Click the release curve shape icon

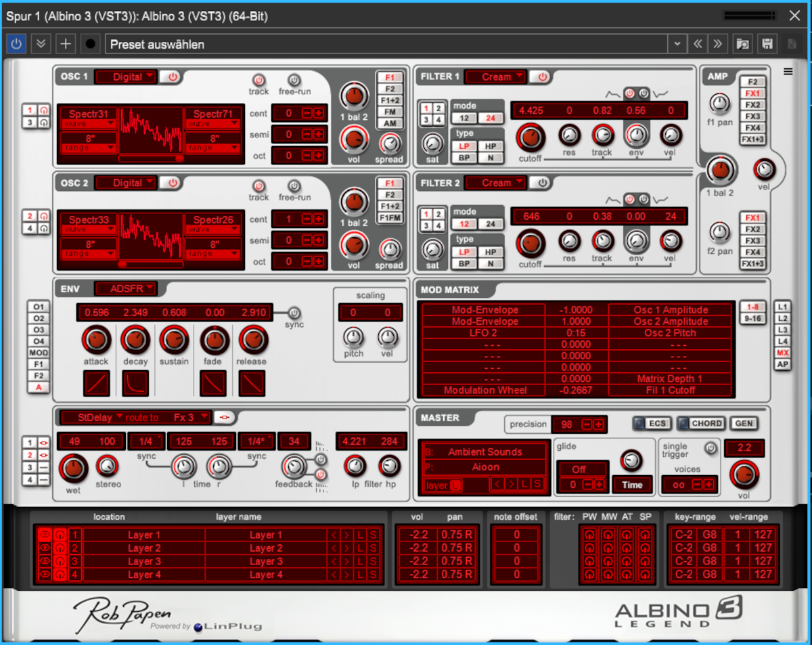(x=252, y=384)
